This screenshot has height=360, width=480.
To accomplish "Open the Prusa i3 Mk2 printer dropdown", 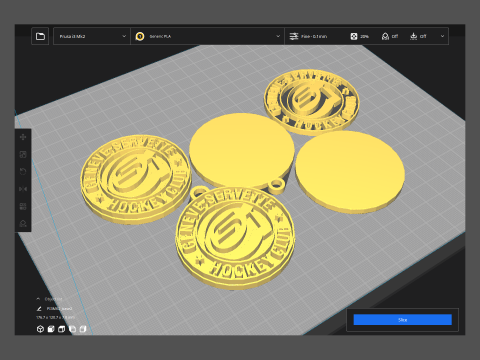I will (x=92, y=36).
